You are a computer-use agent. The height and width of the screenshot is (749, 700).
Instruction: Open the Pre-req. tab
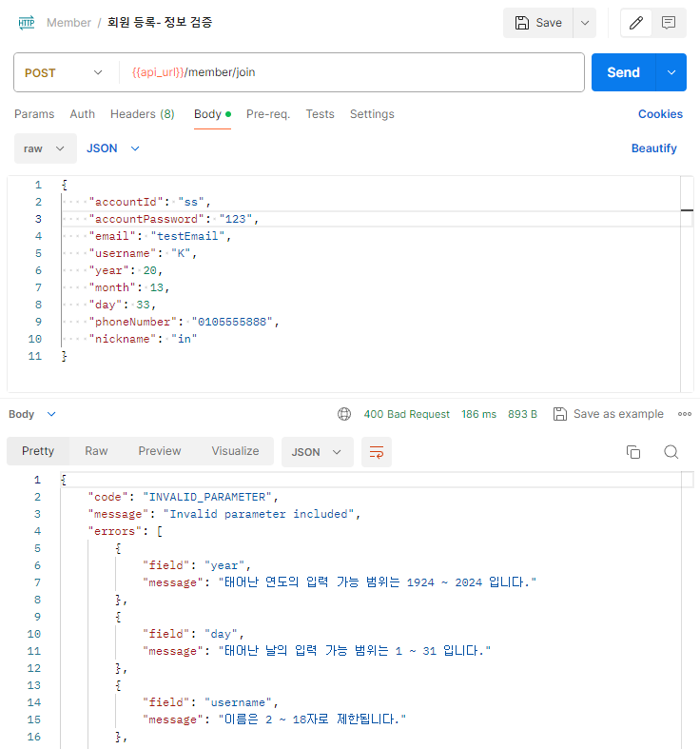pyautogui.click(x=268, y=114)
